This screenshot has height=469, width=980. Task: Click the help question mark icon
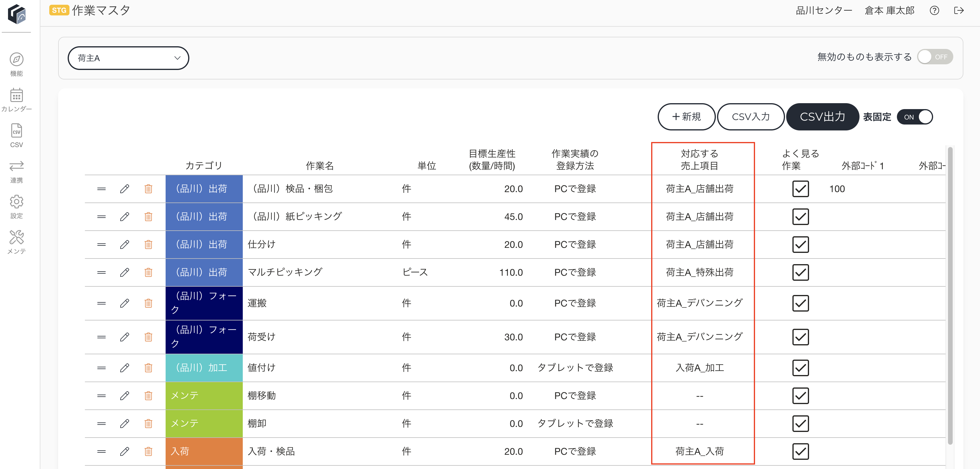tap(934, 11)
